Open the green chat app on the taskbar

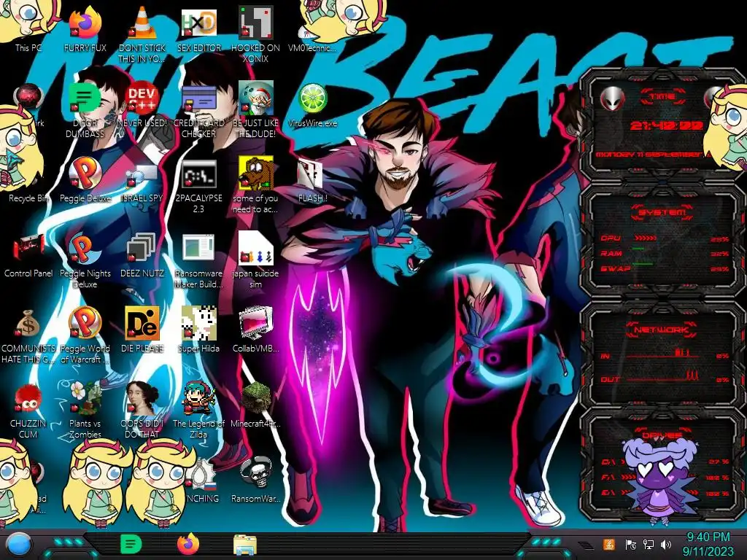tap(131, 544)
